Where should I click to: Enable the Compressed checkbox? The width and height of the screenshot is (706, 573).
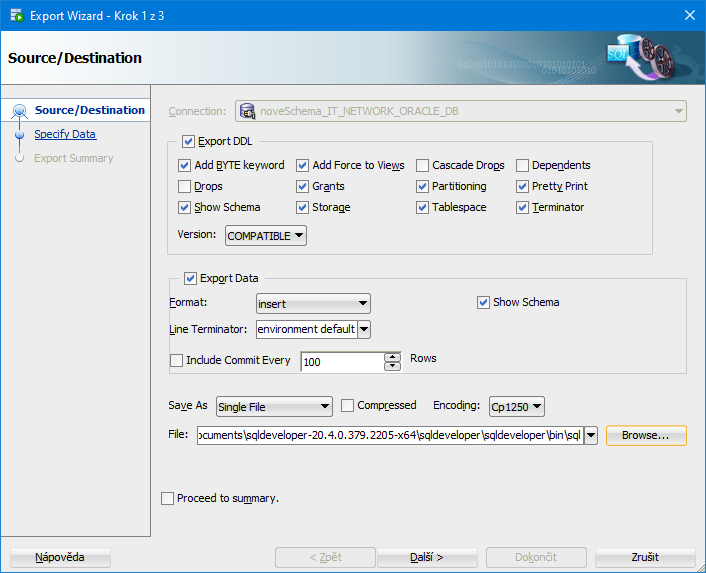348,406
